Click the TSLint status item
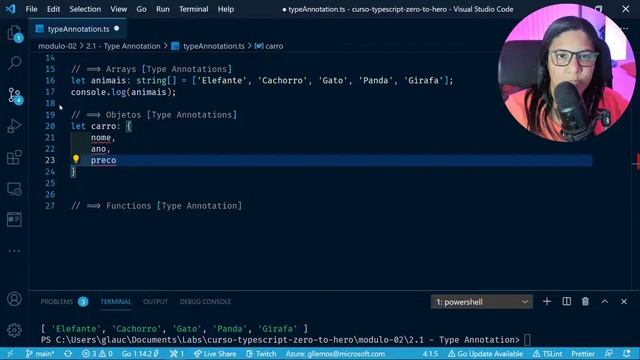The image size is (640, 360). coord(547,354)
